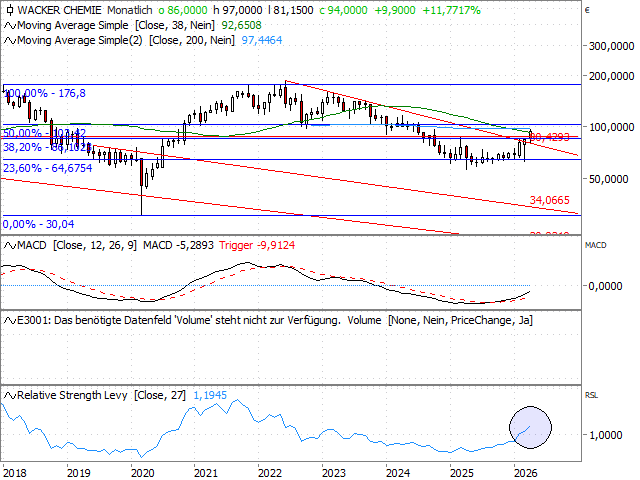Click the latest 2026 candlestick
640x480 pixels.
point(530,136)
